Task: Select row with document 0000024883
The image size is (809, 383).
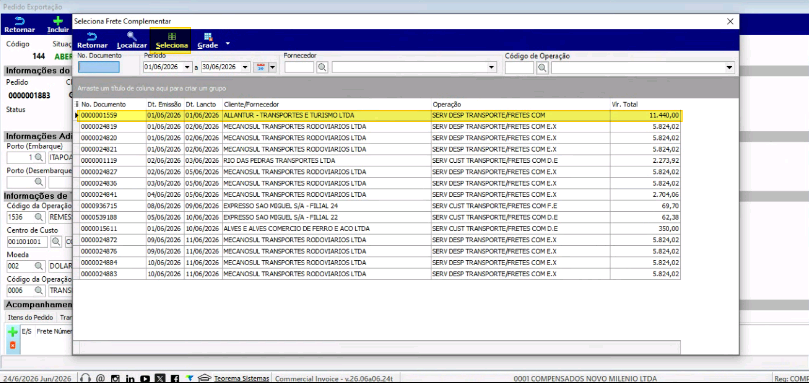Action: pos(379,274)
